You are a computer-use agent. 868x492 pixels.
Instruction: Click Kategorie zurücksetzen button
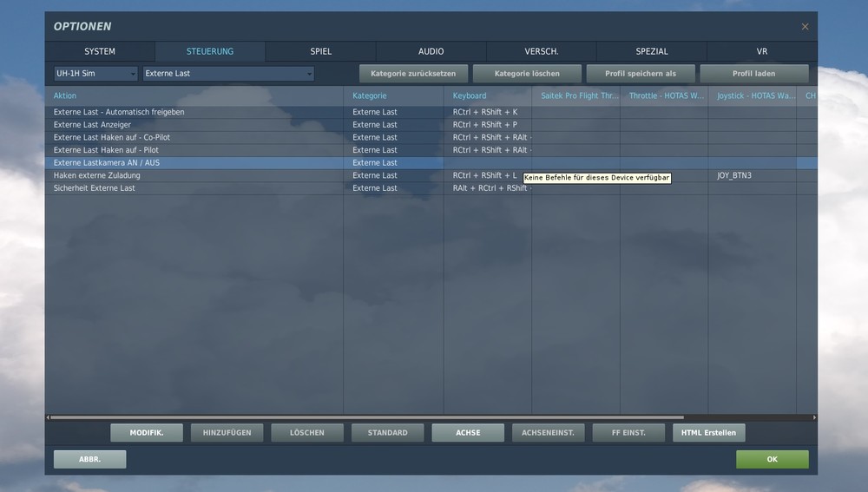(x=413, y=74)
